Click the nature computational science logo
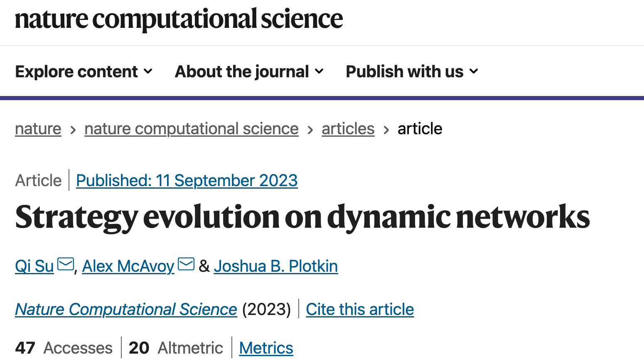644x364 pixels. click(179, 19)
